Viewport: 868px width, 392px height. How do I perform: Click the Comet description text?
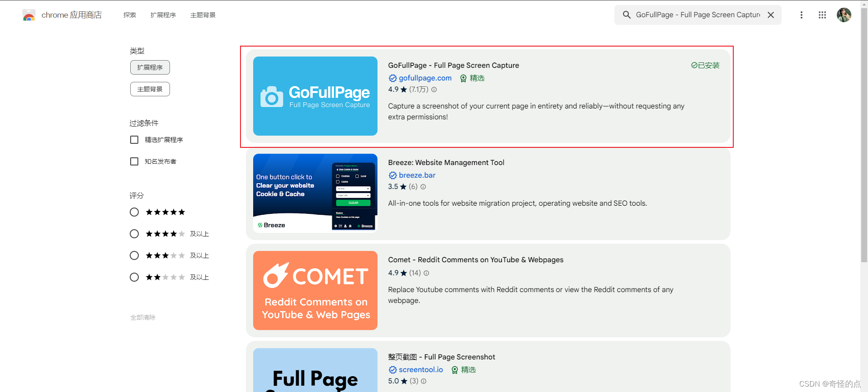[531, 295]
